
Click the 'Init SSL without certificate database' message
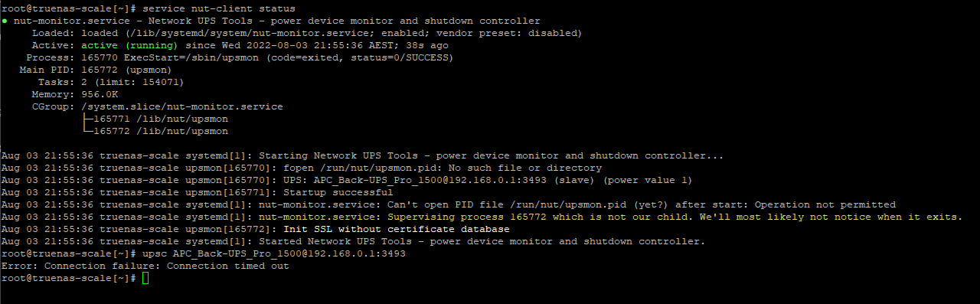pyautogui.click(x=397, y=230)
